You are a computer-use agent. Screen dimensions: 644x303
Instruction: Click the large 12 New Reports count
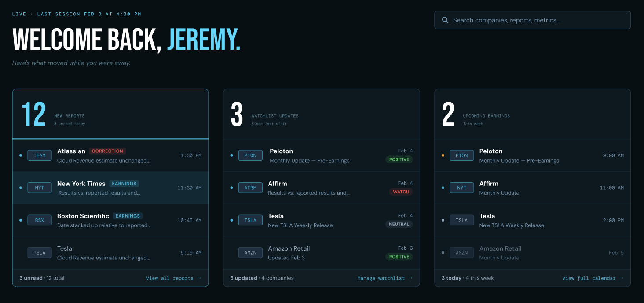tap(33, 115)
